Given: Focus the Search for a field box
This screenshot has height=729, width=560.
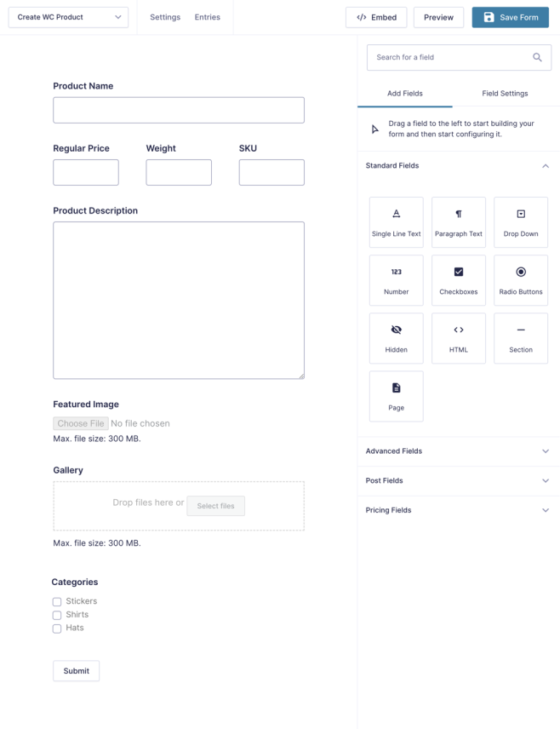Looking at the screenshot, I should pyautogui.click(x=459, y=57).
